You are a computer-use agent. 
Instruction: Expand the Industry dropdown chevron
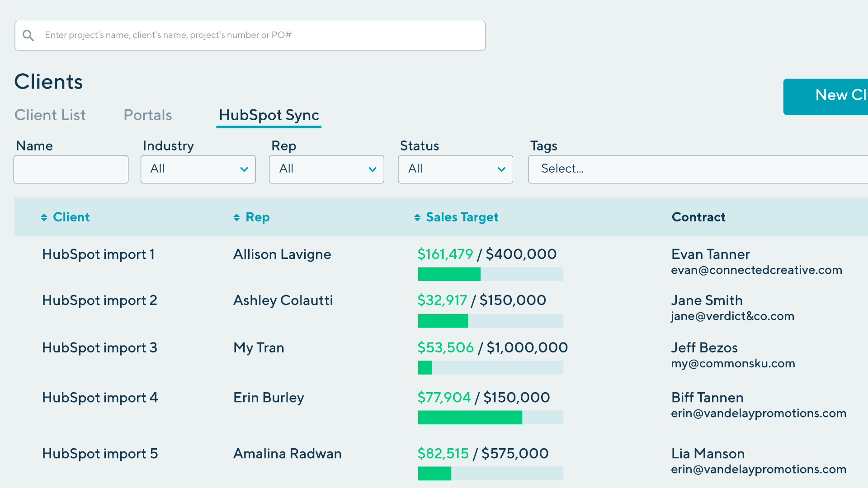(244, 169)
